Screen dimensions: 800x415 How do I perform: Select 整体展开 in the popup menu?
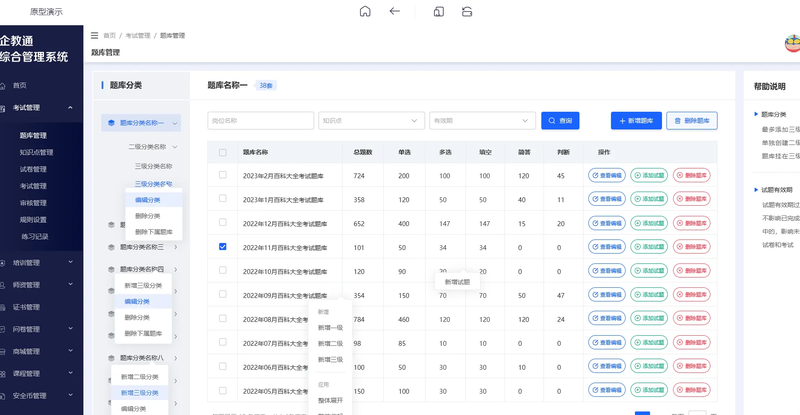(x=330, y=400)
